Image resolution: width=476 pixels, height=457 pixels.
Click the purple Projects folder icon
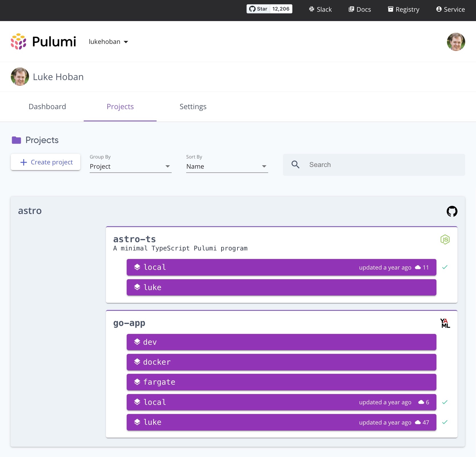coord(17,140)
